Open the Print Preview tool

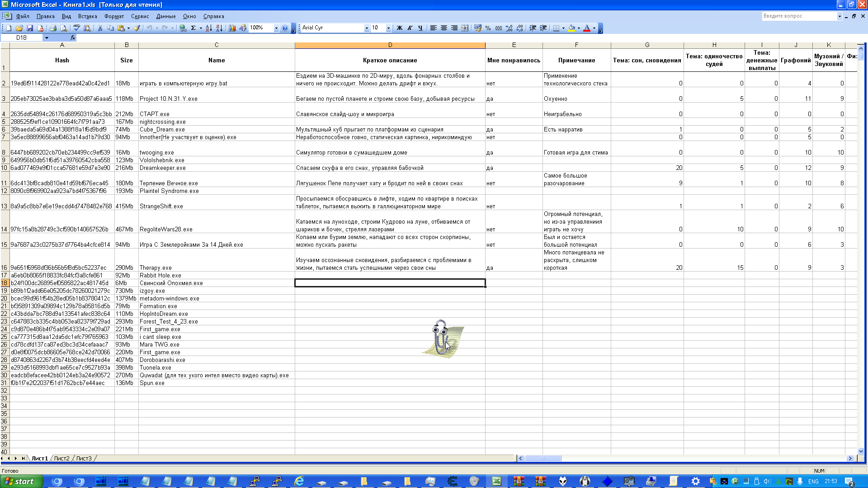click(64, 28)
